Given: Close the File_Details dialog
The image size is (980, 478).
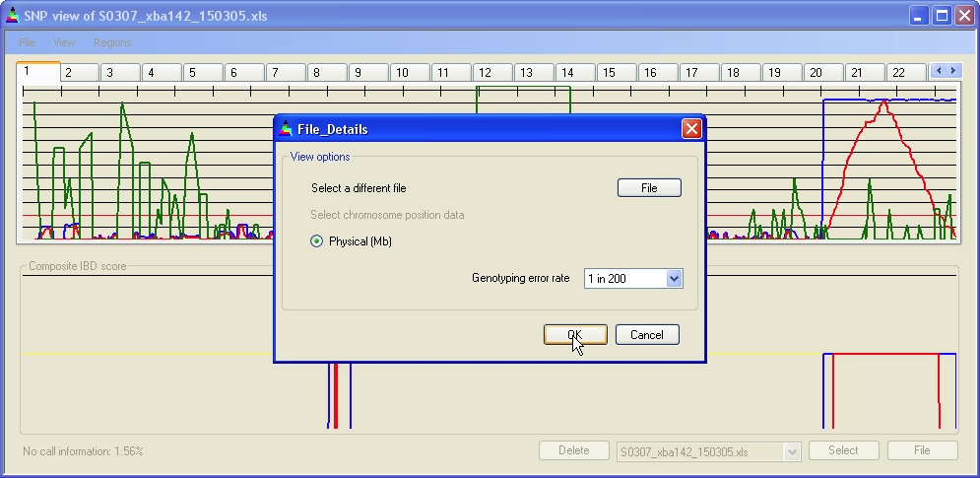Looking at the screenshot, I should pos(691,129).
